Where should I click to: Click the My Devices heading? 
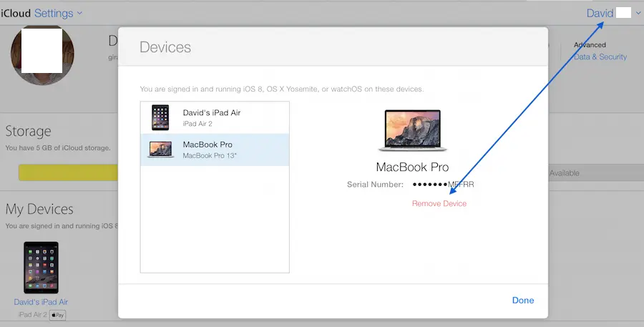pyautogui.click(x=39, y=209)
